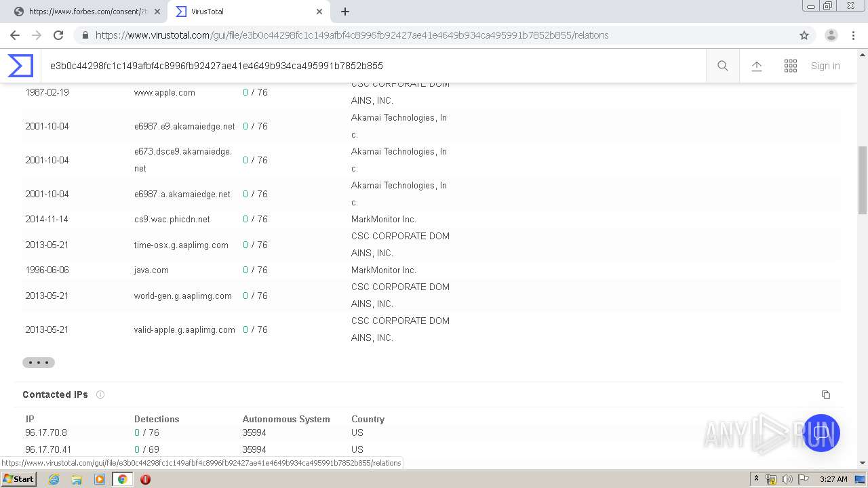Click the 3:27 AM system clock
The width and height of the screenshot is (868, 488).
click(x=833, y=479)
